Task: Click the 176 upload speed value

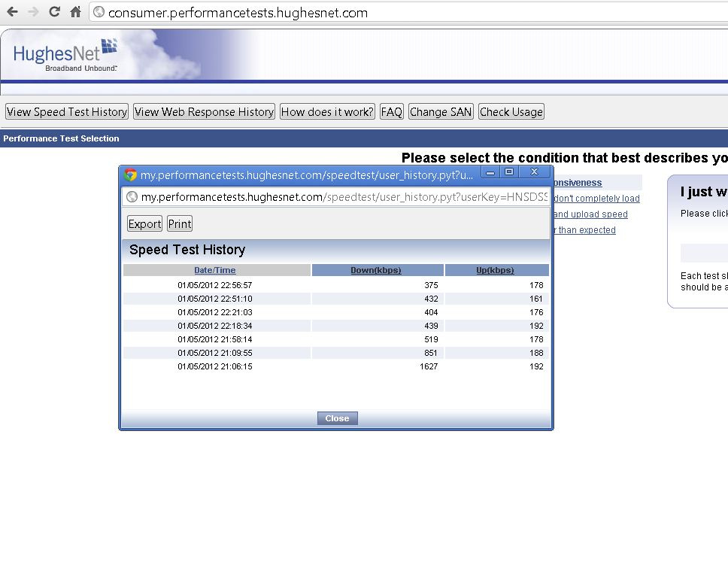Action: click(536, 312)
